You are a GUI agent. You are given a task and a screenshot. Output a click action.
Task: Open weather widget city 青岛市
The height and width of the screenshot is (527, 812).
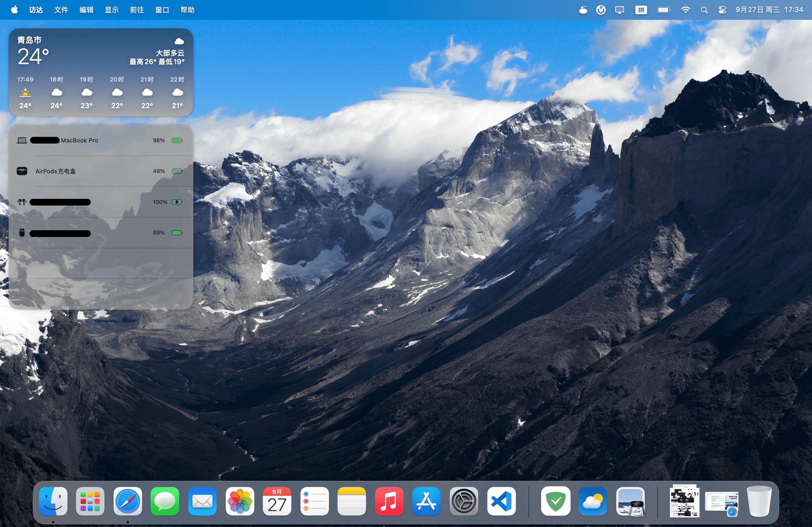pyautogui.click(x=29, y=40)
